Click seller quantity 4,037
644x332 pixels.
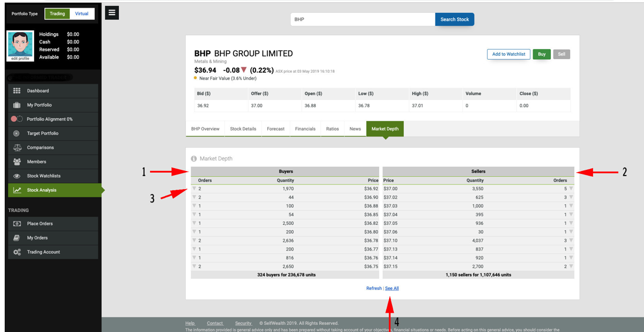point(478,241)
